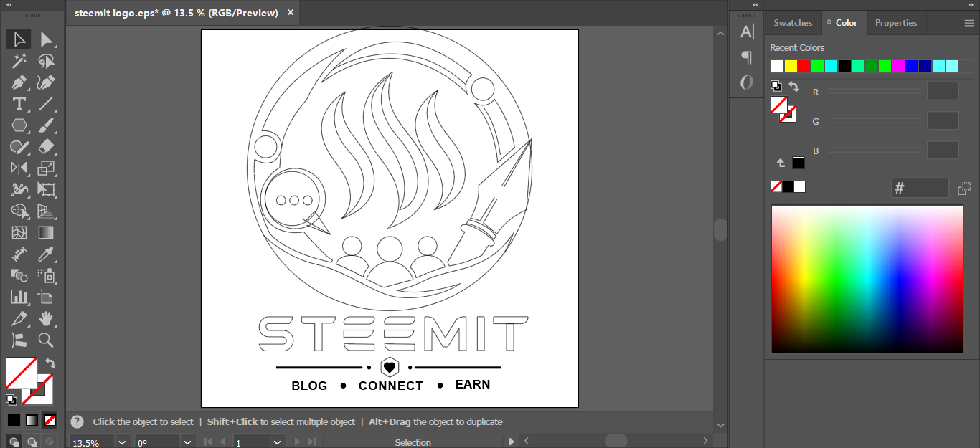Expand the tools panel with double arrows

click(9, 4)
